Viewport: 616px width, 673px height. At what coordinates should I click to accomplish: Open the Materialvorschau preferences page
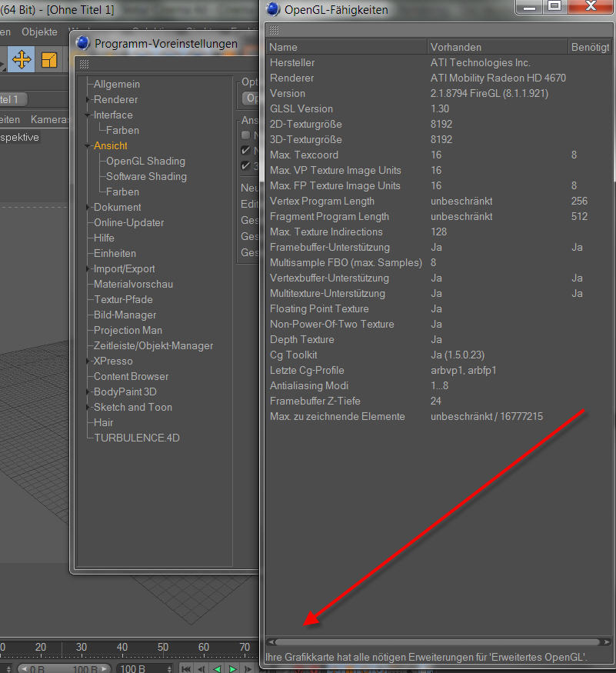pos(133,284)
